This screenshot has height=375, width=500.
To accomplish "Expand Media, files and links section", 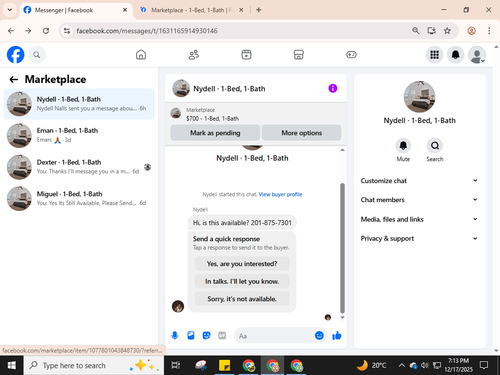I will [x=419, y=219].
